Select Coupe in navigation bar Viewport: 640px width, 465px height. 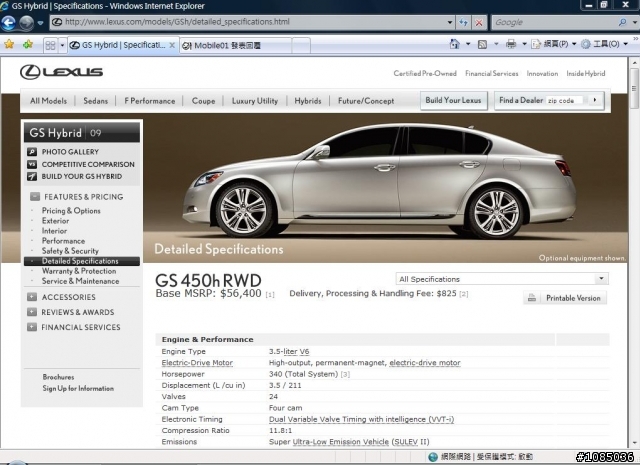(x=203, y=101)
